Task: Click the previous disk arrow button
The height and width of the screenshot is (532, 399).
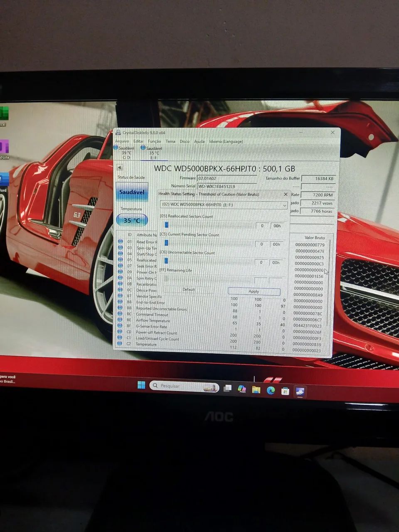Action: click(x=120, y=168)
